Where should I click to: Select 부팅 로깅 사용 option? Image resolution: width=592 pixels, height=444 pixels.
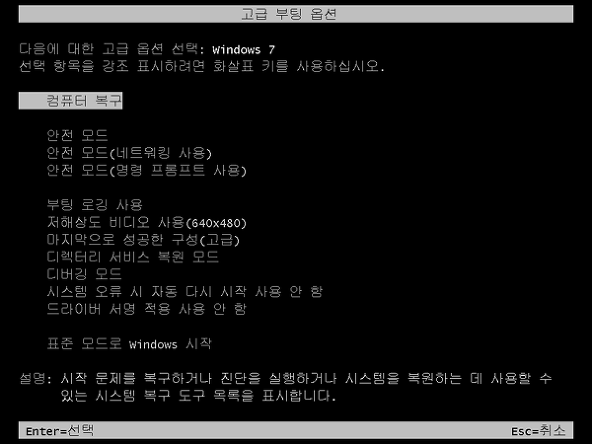click(x=95, y=205)
